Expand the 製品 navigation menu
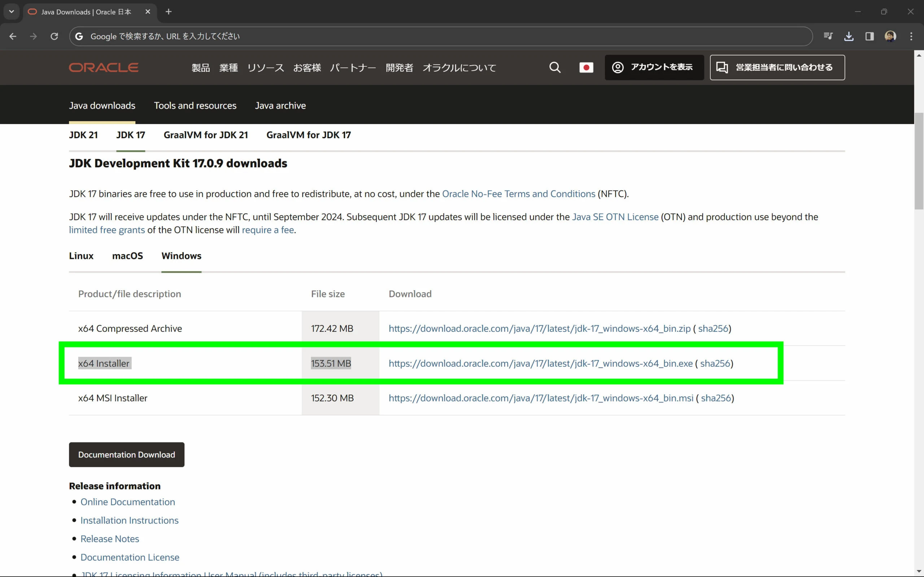The height and width of the screenshot is (577, 924). [x=200, y=68]
